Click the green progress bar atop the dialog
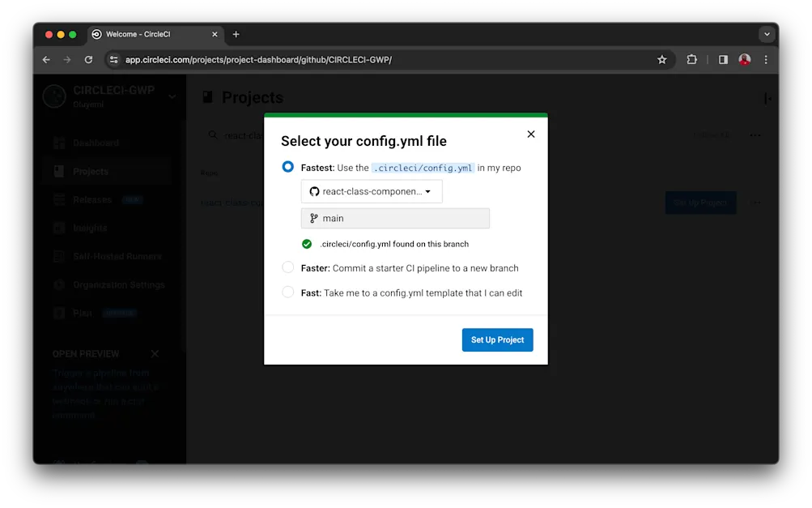Image resolution: width=812 pixels, height=508 pixels. (x=406, y=115)
